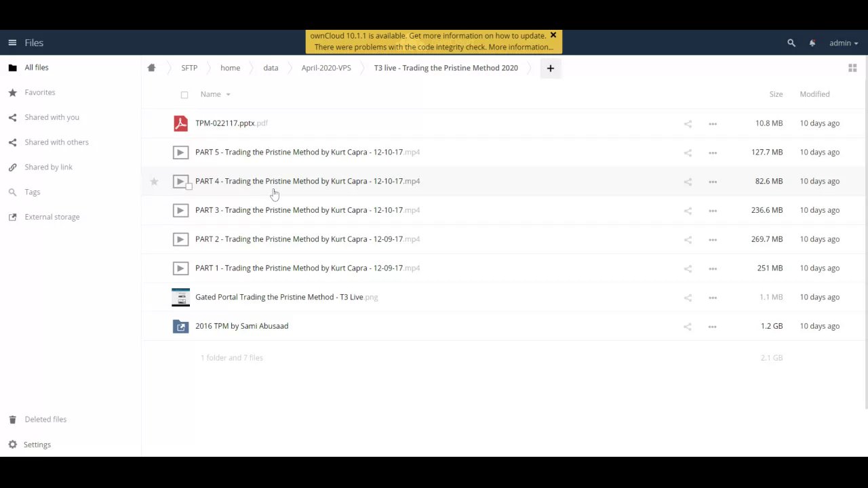Go to the home breadcrumb icon
868x488 pixels.
151,68
